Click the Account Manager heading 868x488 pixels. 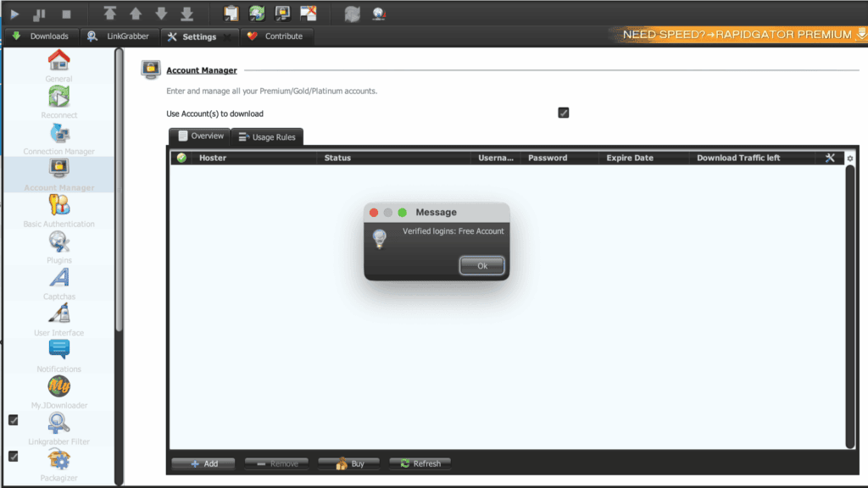202,70
